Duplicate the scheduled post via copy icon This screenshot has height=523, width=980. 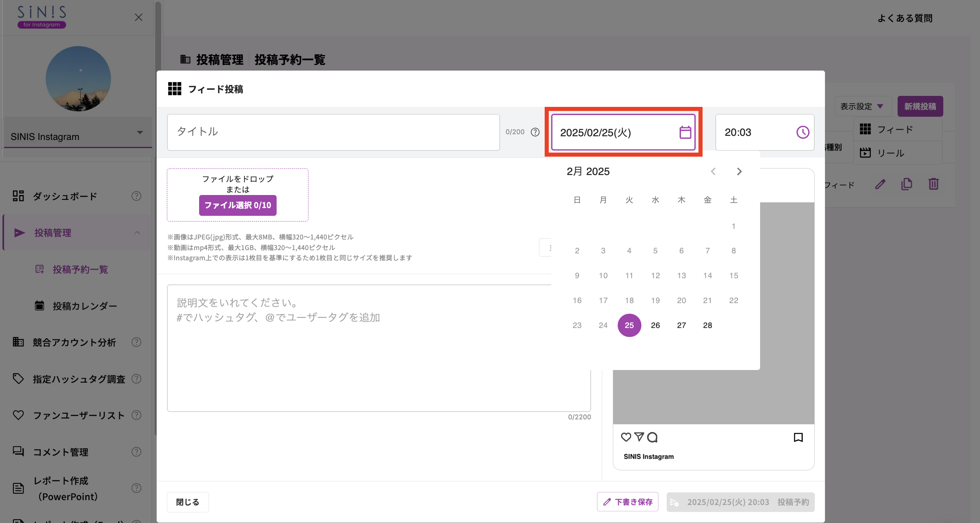click(x=906, y=184)
